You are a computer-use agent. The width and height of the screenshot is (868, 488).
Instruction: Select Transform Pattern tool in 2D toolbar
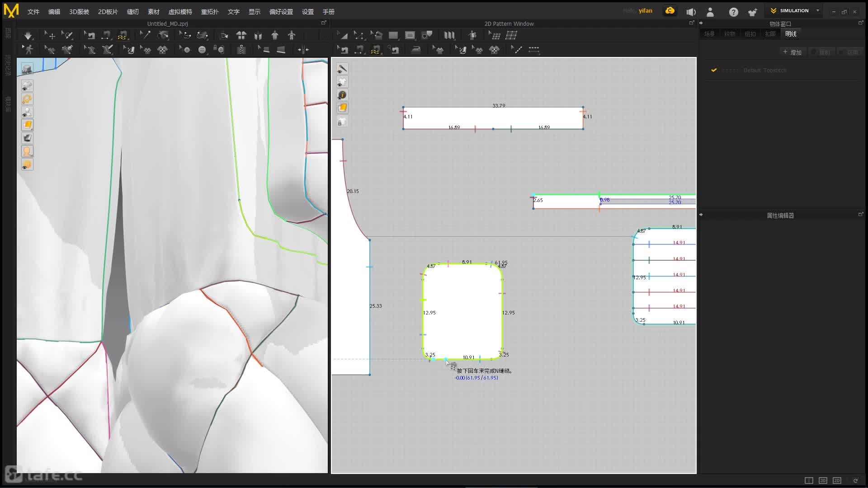[342, 36]
